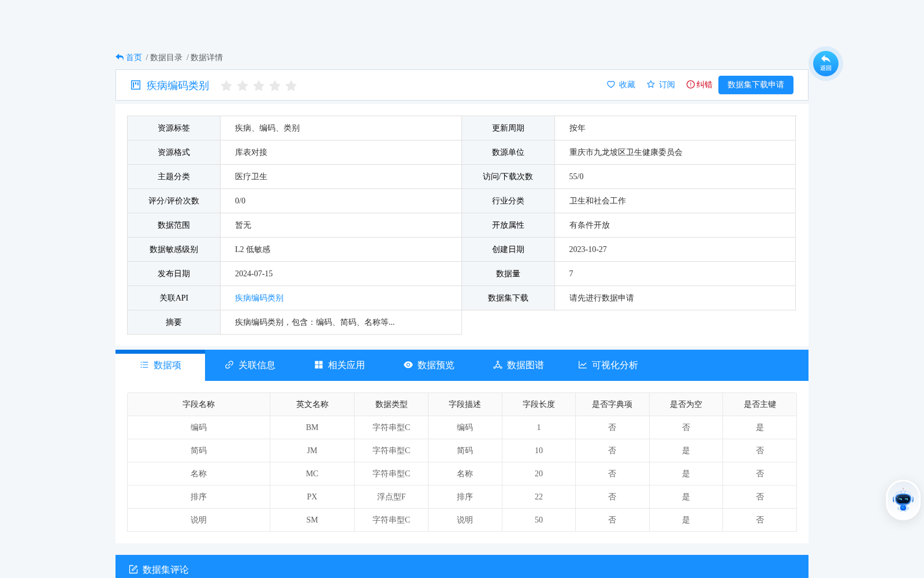This screenshot has height=578, width=924.
Task: Select the SM English name cell
Action: (312, 520)
